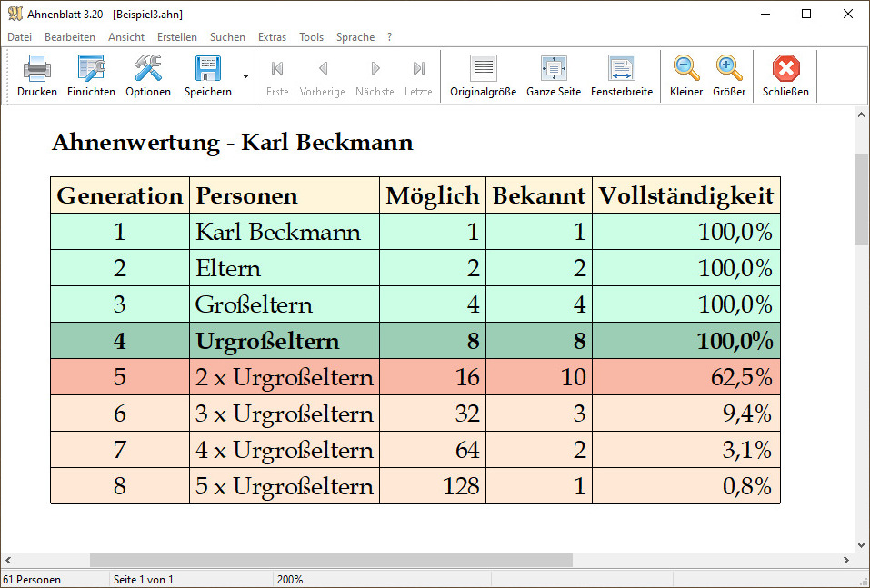Maximize the Ahnenblatt window
870x588 pixels.
806,14
